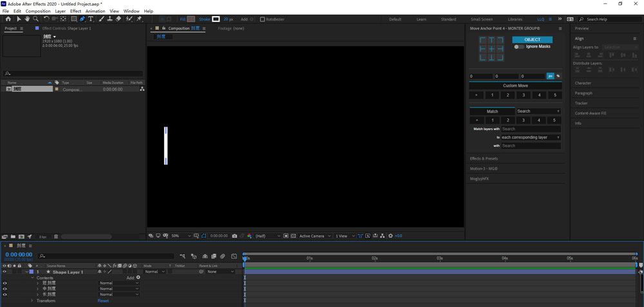The image size is (644, 307).
Task: Expand the Transform property group
Action: point(32,301)
